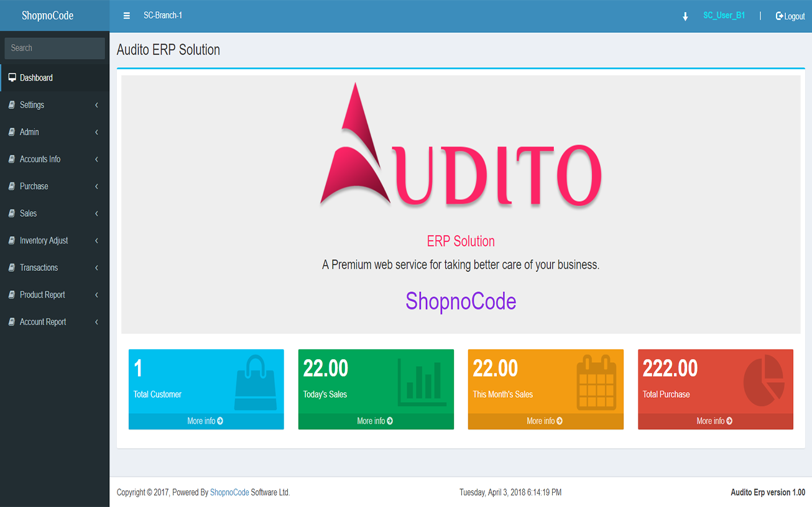Image resolution: width=812 pixels, height=507 pixels.
Task: Open the Admin sidebar menu
Action: point(55,132)
